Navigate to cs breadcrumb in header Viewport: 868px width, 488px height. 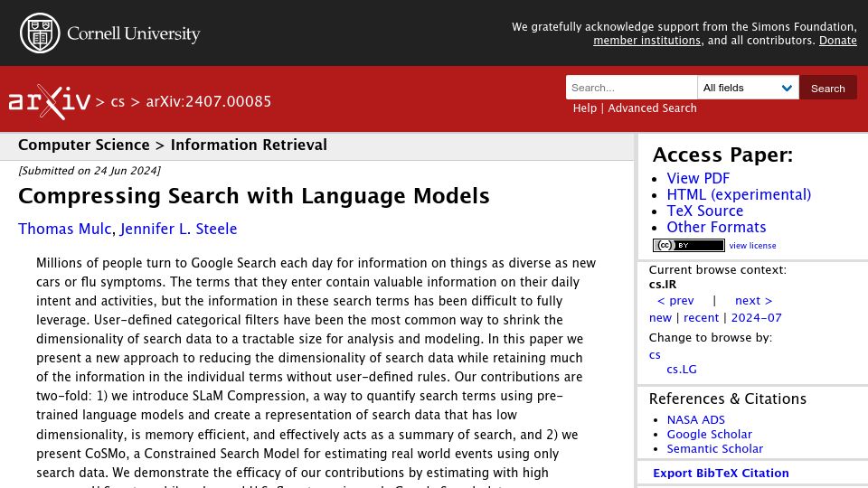(118, 102)
